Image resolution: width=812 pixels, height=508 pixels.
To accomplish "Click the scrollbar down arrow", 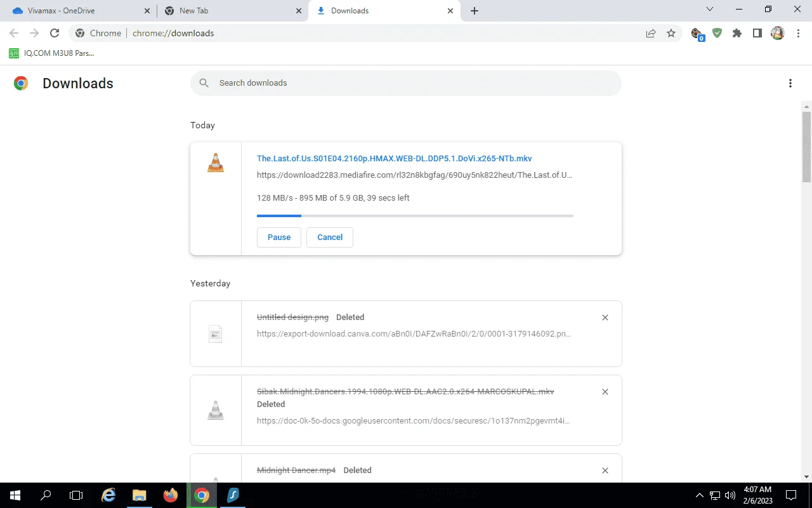I will pos(806,477).
